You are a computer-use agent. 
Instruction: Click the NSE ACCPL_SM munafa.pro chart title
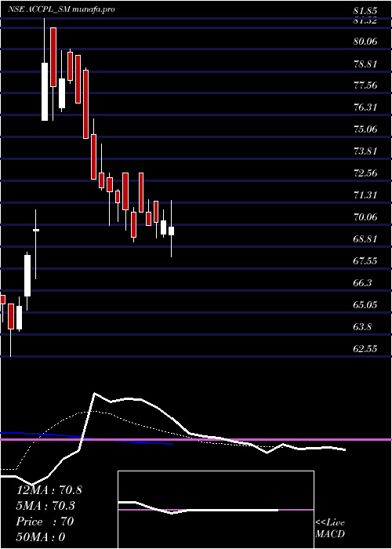click(x=61, y=9)
